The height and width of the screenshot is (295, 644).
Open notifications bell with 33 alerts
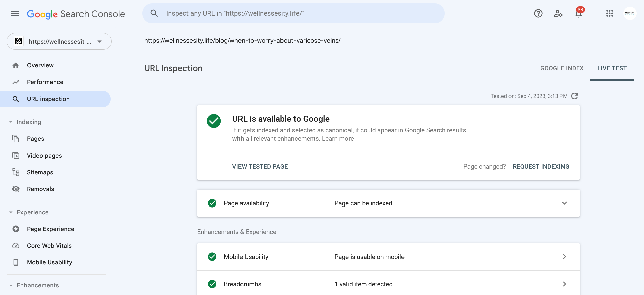point(579,13)
